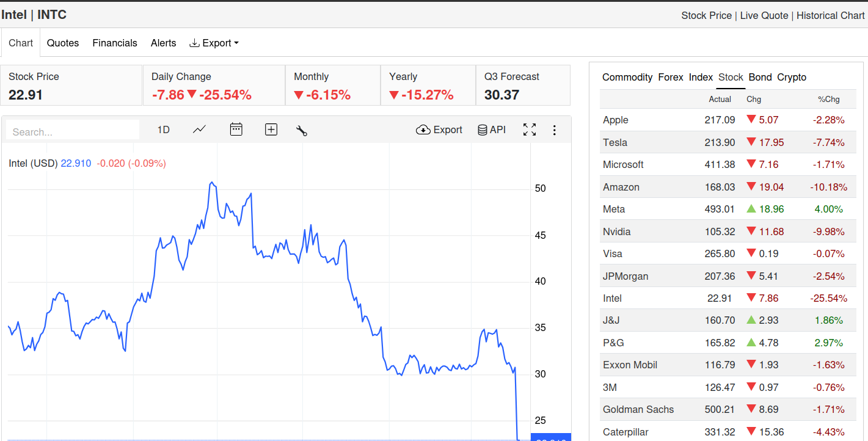Select the Crypto tab in markets panel
This screenshot has height=441, width=868.
click(792, 77)
